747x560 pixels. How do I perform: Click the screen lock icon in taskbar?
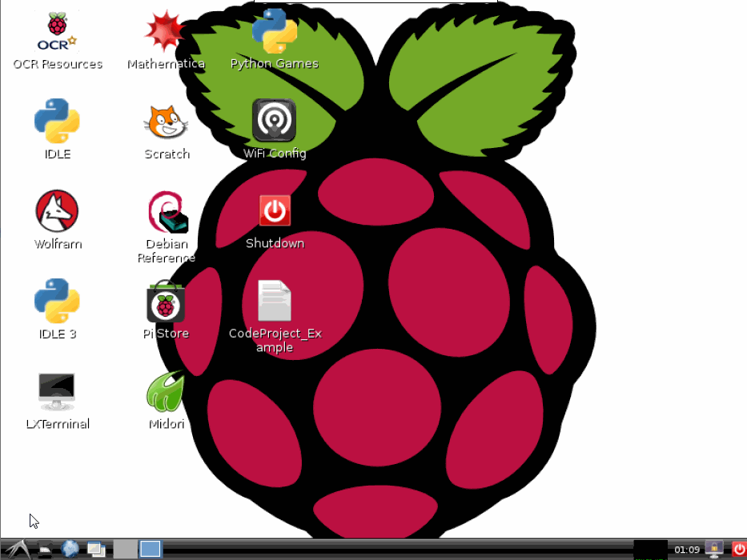pyautogui.click(x=713, y=550)
